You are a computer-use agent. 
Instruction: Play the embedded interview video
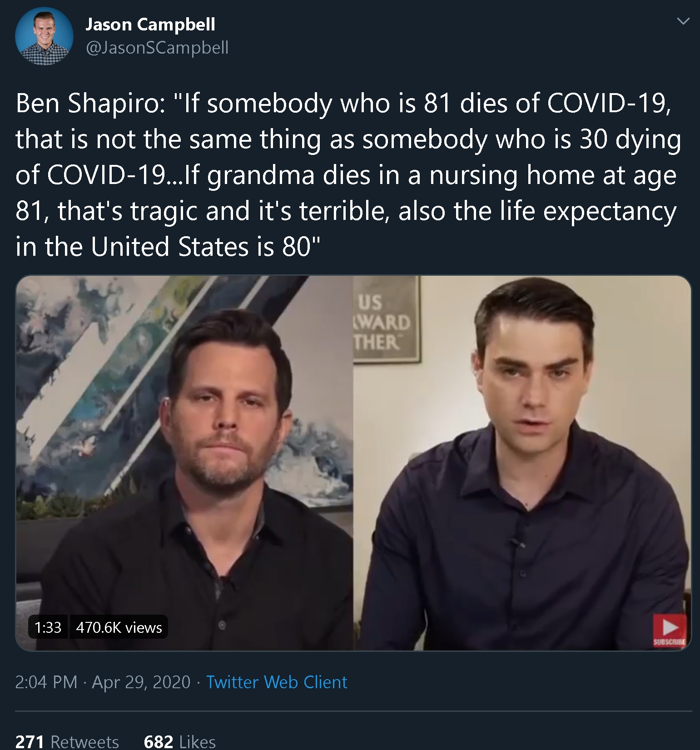[353, 462]
